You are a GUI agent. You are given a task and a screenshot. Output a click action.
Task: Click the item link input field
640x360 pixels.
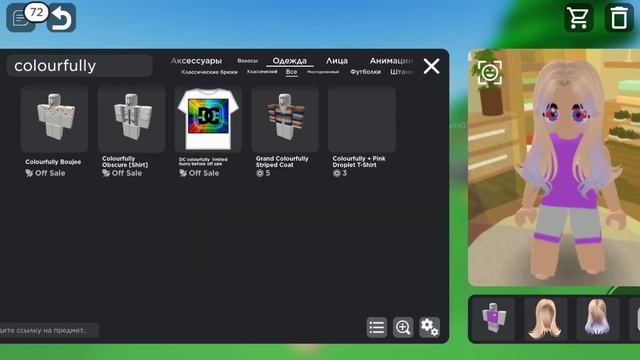(49, 330)
